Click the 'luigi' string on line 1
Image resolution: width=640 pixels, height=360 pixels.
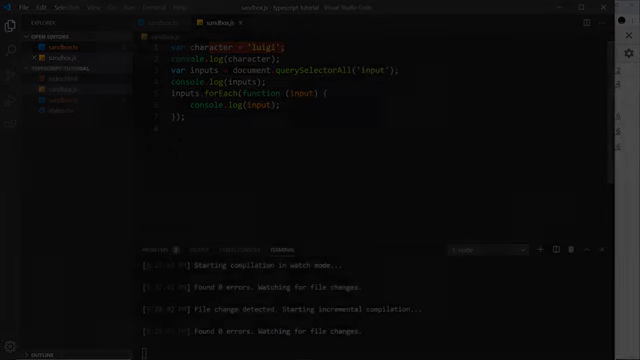click(264, 47)
